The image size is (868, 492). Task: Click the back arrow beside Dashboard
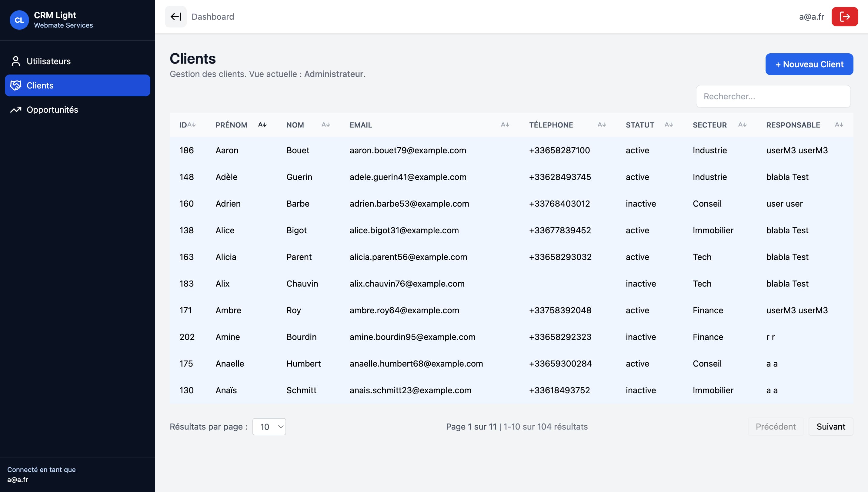tap(175, 17)
